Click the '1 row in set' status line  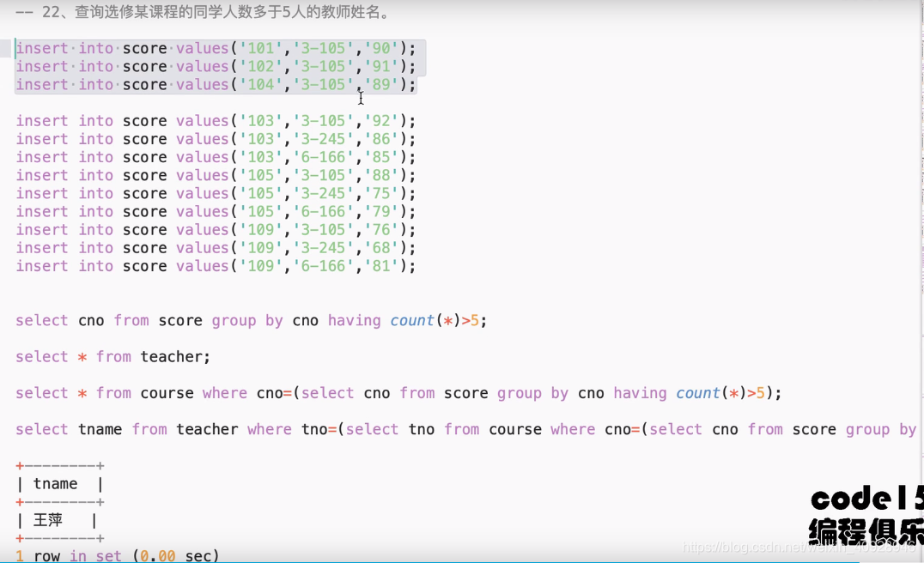pyautogui.click(x=118, y=555)
